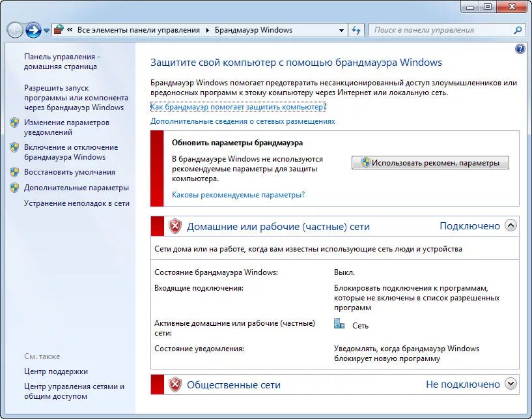Viewport: 532px width, 419px height.
Task: Click the Forward navigation arrow button
Action: click(x=33, y=30)
